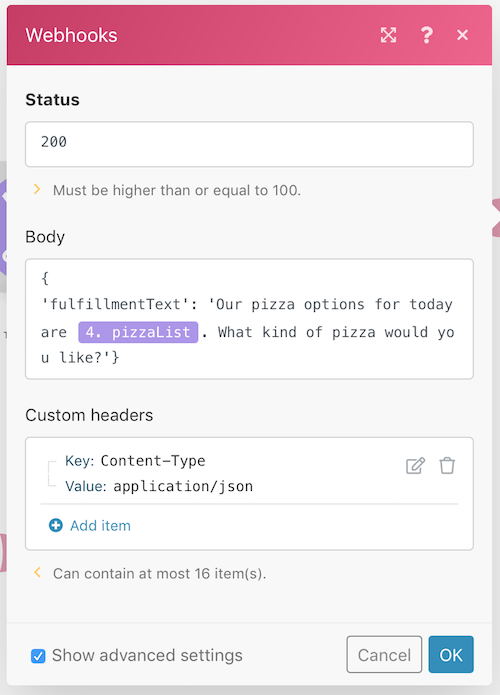Click the fulfillmentText line in the Body
500x695 pixels.
point(246,305)
